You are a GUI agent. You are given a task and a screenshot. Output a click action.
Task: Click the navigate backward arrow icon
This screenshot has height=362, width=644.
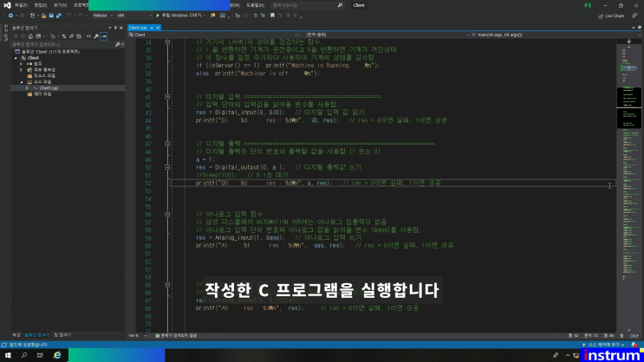coord(10,16)
